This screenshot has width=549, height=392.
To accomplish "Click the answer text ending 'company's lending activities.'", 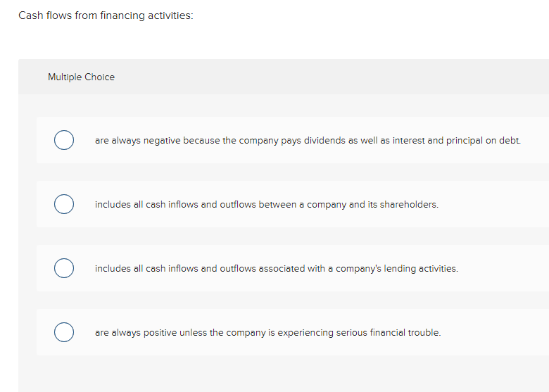I will (276, 268).
